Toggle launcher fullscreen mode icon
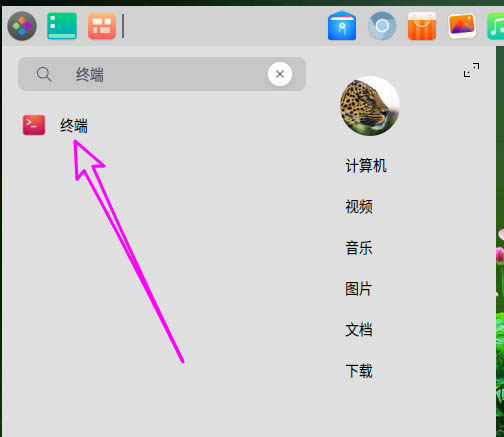504x437 pixels. tap(472, 70)
